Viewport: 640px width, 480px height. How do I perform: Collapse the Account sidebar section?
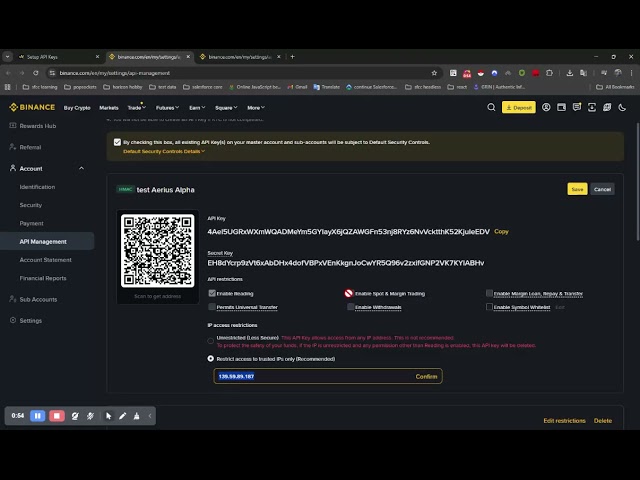(x=82, y=168)
